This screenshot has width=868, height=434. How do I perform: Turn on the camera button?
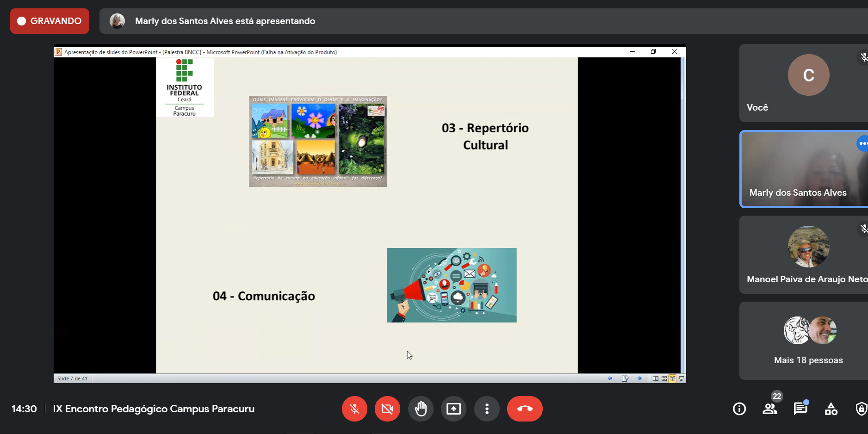coord(387,409)
